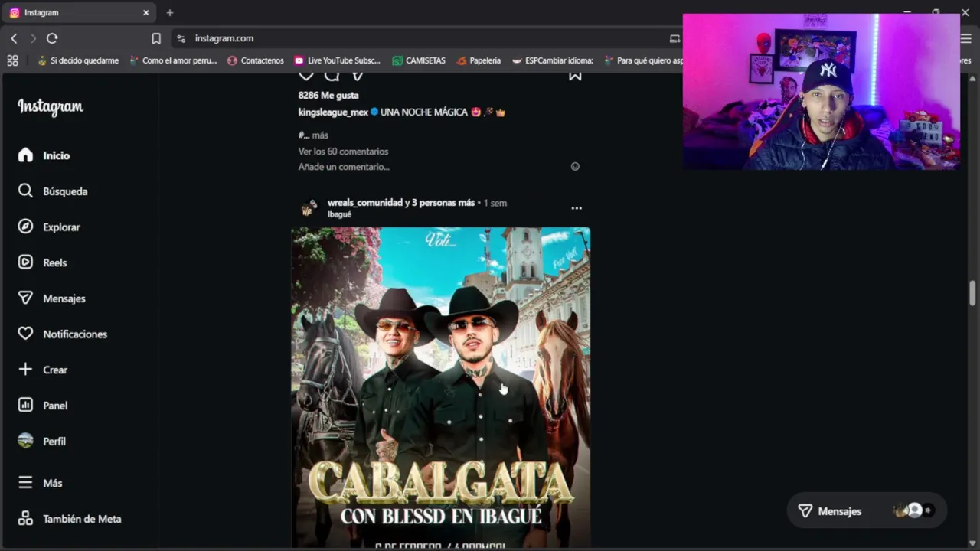980x551 pixels.
Task: Open Cabalgata con Blessd post image
Action: [x=441, y=386]
